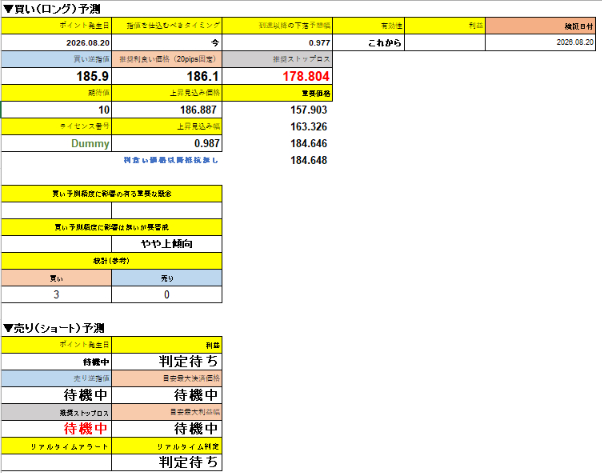The height and width of the screenshot is (473, 602).
Task: Select the '統計(参考)' header cell
Action: (112, 261)
